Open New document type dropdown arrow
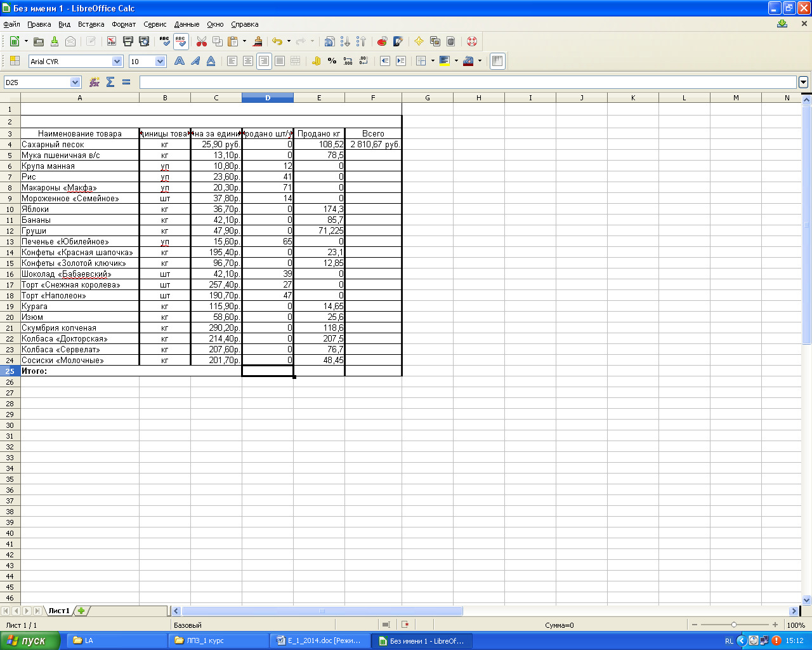This screenshot has width=812, height=650. pos(26,41)
